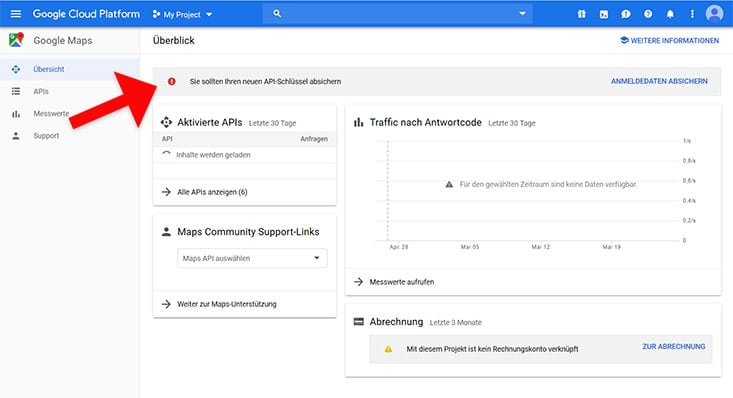733x398 pixels.
Task: Activate Cloud Shell terminal icon
Action: coord(604,14)
